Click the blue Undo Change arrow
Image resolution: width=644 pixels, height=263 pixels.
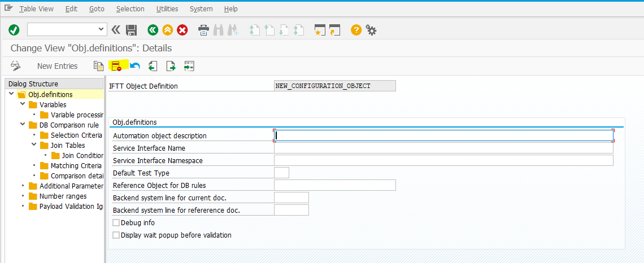click(x=135, y=66)
